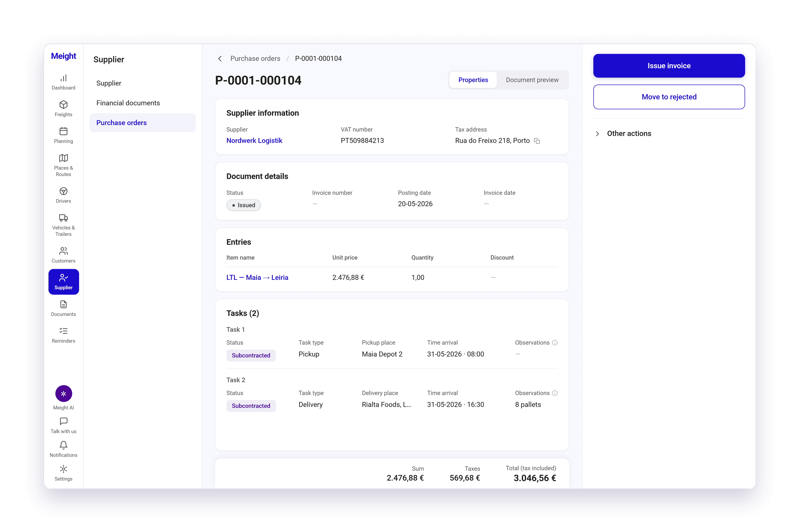Click Task 2 Subcontracted status badge

[251, 406]
